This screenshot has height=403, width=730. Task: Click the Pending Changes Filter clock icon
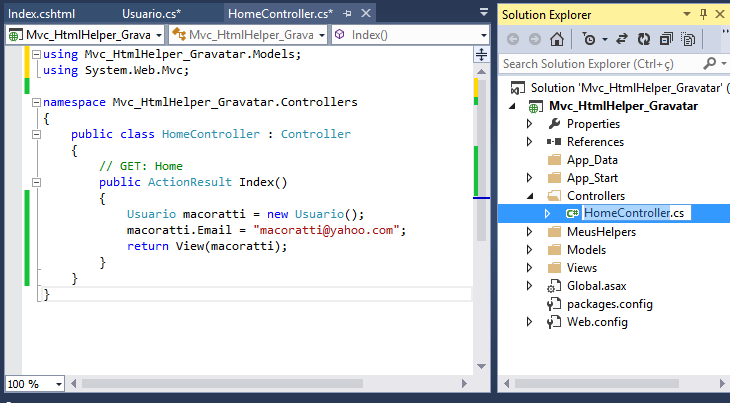[x=588, y=39]
